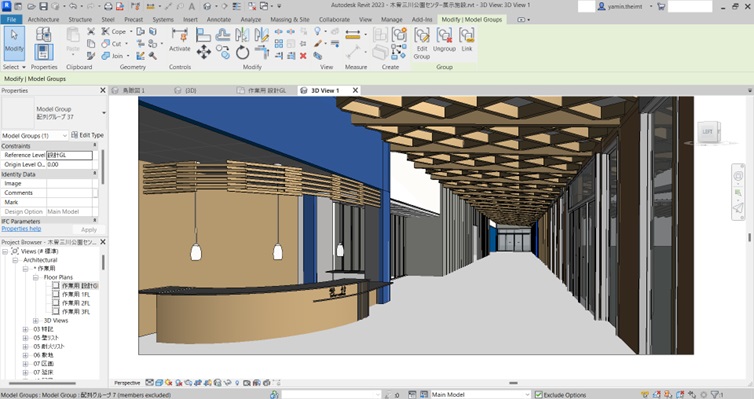
Task: Open the Model Groups (1) filter dropdown
Action: [x=35, y=136]
